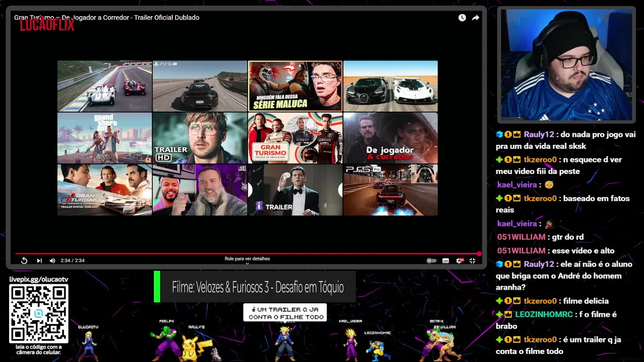Open 'Gran Turismo Ficção vs Realidade' thumbnail

pos(295,138)
